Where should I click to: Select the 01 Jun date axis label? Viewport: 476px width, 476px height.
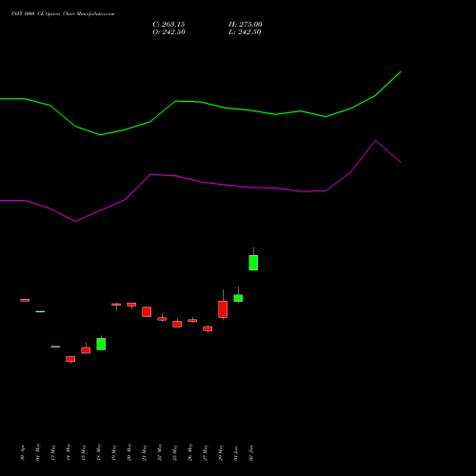pos(235,453)
